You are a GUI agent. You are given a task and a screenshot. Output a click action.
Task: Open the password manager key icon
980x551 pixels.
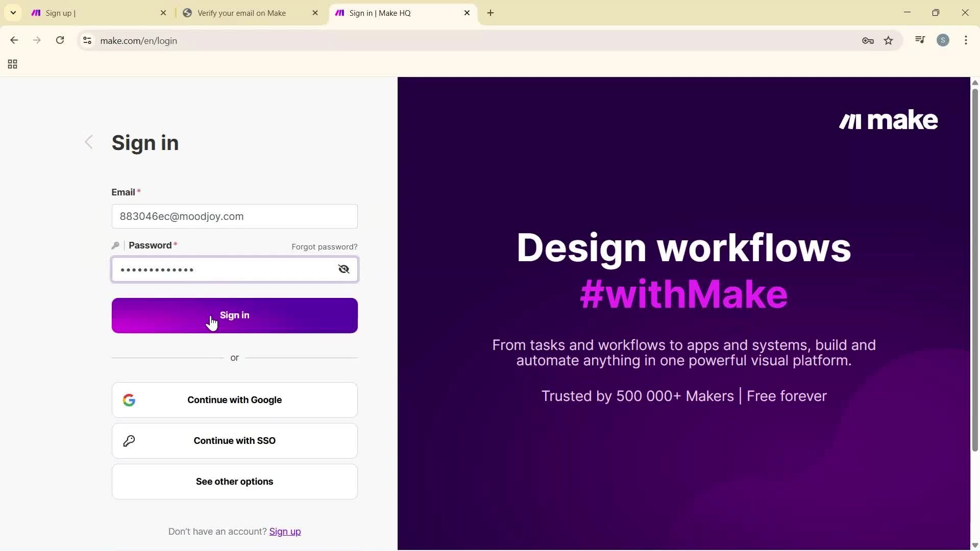pos(868,40)
